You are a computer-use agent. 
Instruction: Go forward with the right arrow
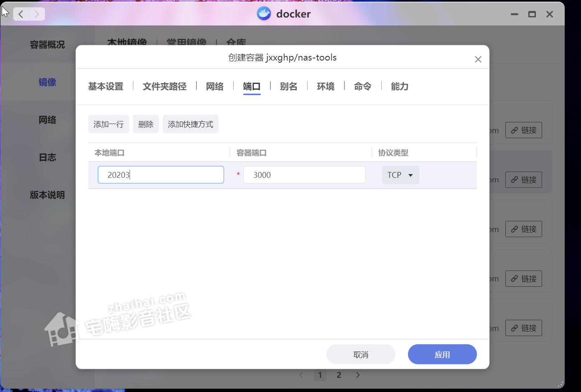(37, 14)
